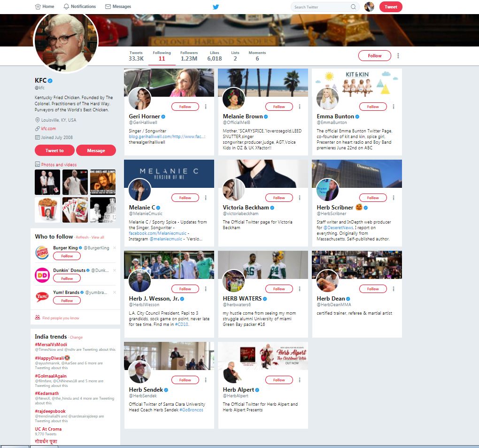Click the Dunkin' Donuts logo
Viewport: 479px width, 448px height.
point(42,275)
